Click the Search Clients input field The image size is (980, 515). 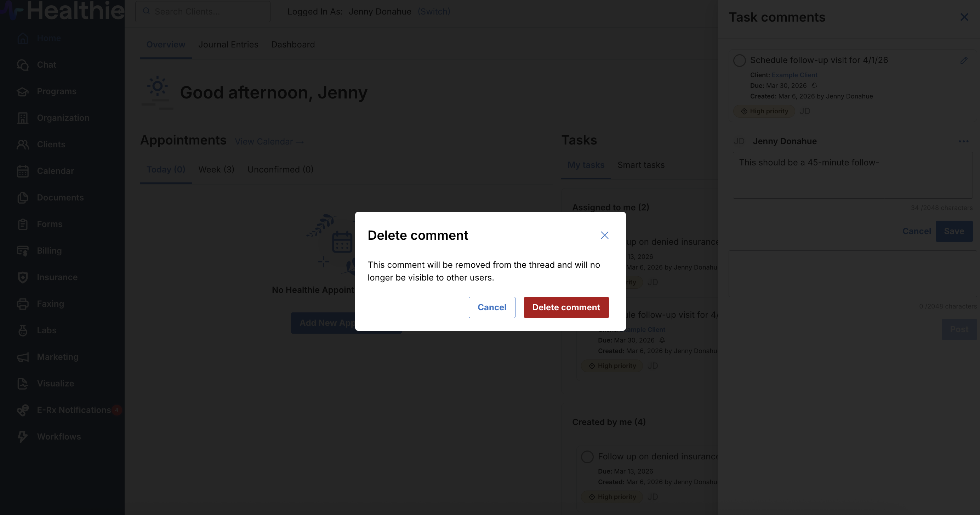coord(207,11)
